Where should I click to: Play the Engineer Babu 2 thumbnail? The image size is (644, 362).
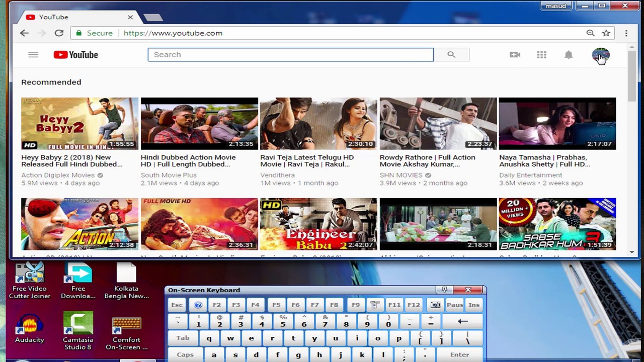tap(318, 224)
